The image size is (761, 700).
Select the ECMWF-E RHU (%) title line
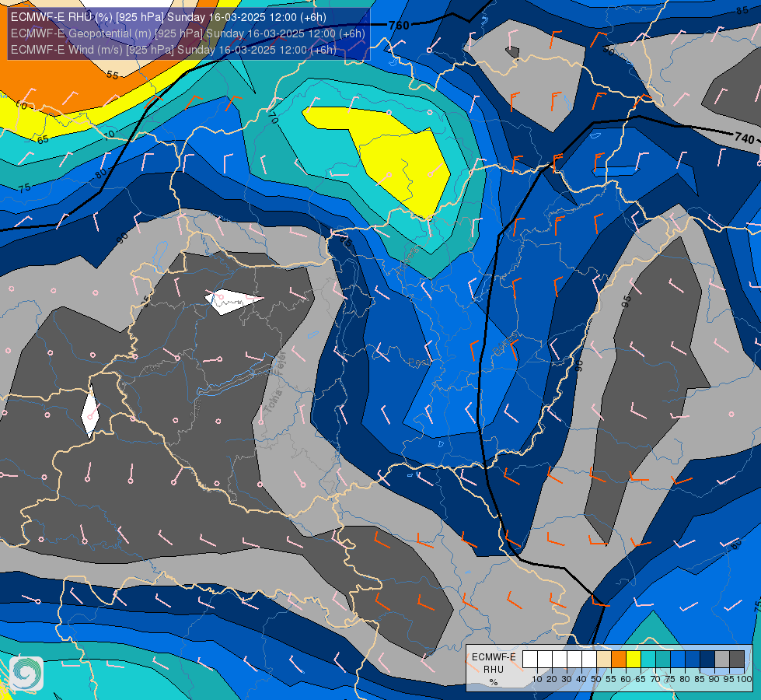169,17
